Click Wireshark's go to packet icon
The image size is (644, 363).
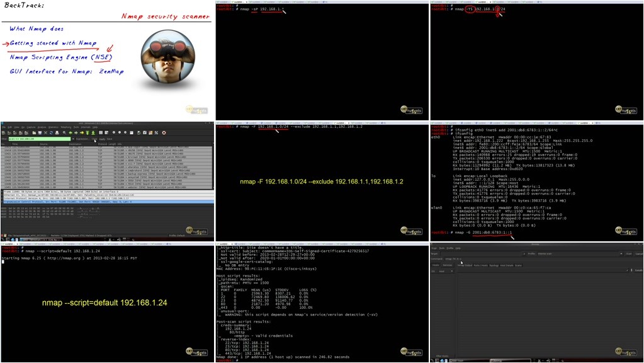pyautogui.click(x=82, y=133)
